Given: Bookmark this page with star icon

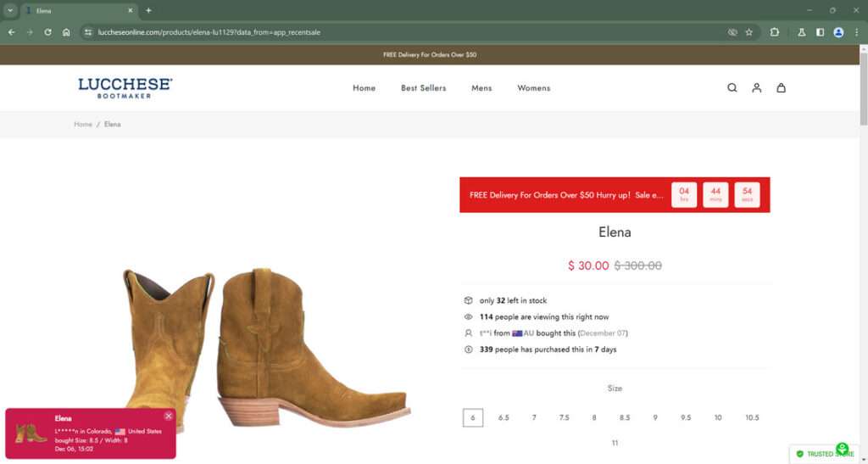Looking at the screenshot, I should click(x=749, y=32).
